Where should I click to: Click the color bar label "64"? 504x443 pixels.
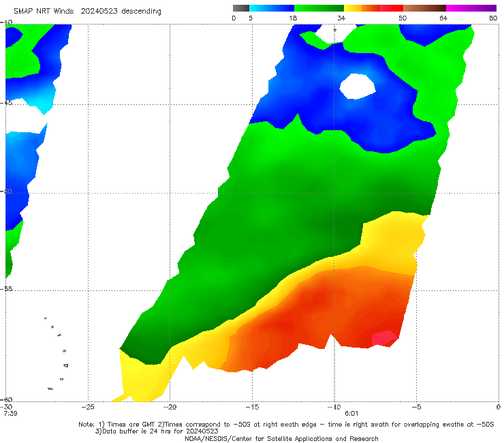(x=443, y=18)
